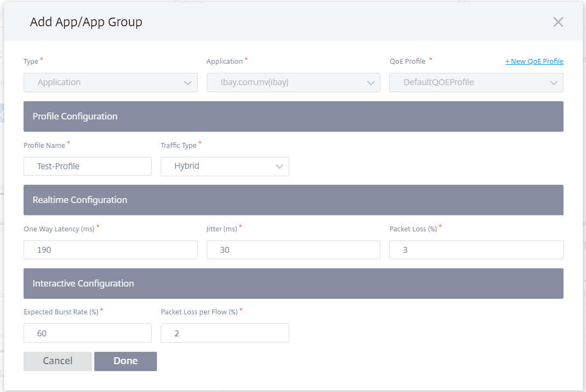Close the Add App/App Group dialog

click(x=558, y=22)
